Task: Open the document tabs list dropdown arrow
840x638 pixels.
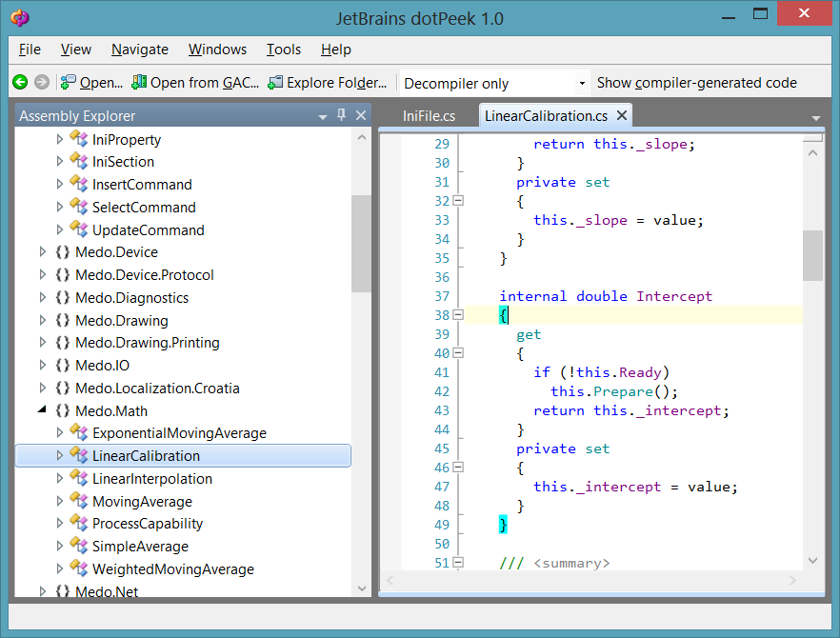Action: (816, 118)
